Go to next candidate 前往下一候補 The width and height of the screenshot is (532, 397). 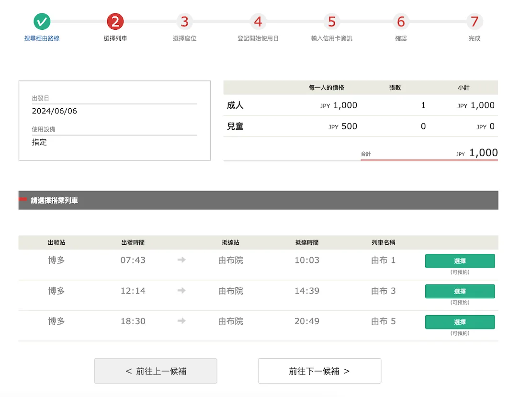[x=319, y=371]
